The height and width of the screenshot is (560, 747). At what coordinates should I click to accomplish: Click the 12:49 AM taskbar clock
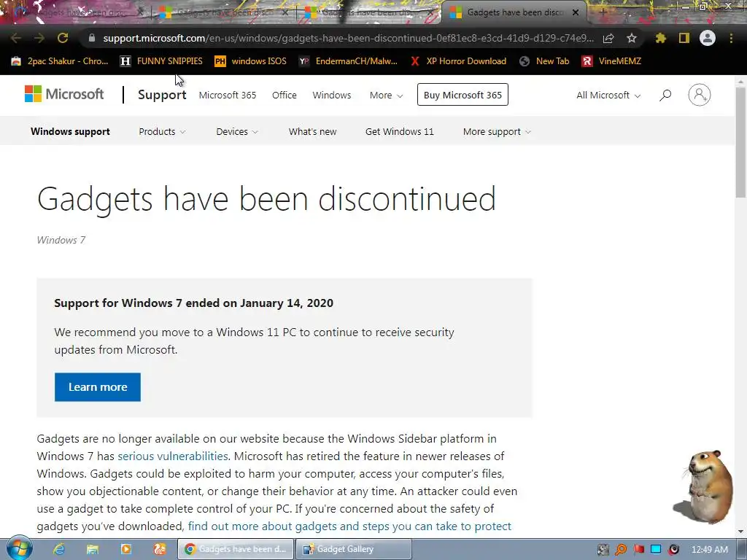709,550
